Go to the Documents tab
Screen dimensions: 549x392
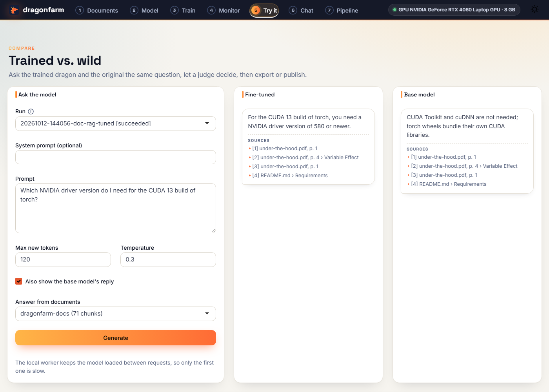(x=97, y=11)
